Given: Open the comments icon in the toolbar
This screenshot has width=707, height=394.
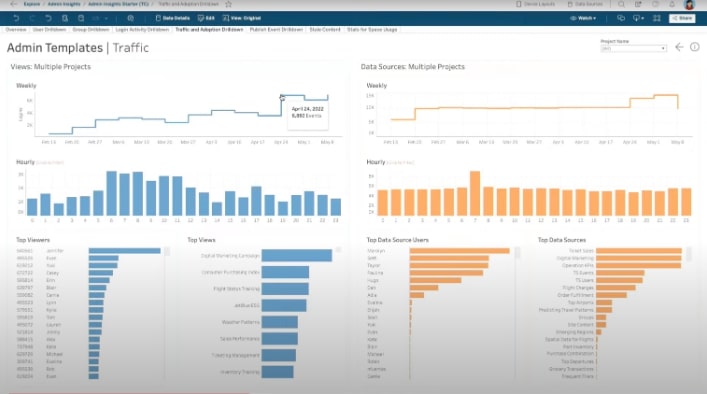Looking at the screenshot, I should 621,18.
